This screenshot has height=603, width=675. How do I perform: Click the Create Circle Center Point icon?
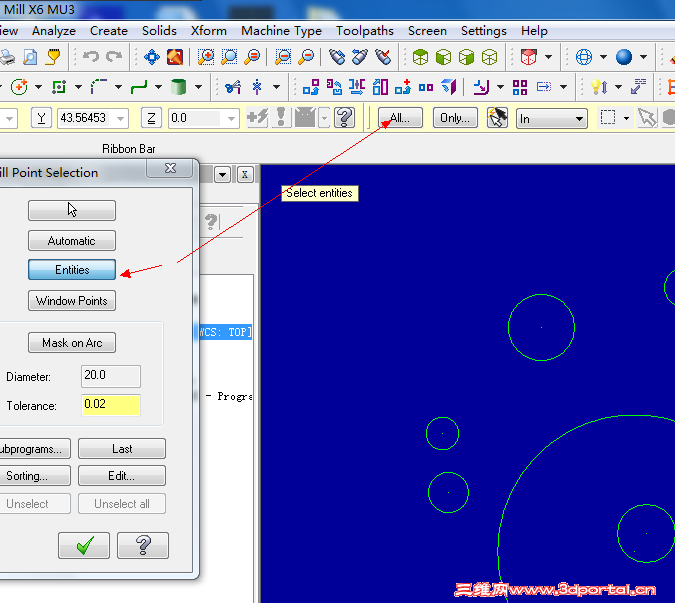19,87
